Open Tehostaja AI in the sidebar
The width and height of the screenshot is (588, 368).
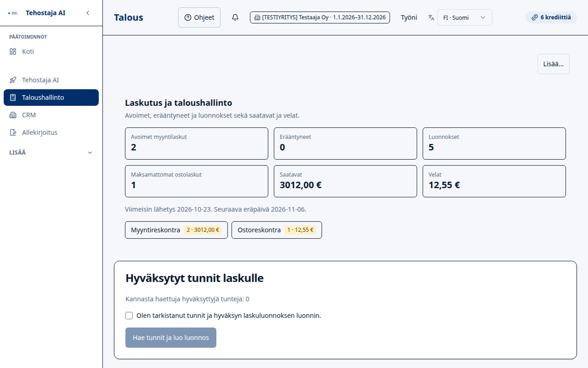51,80
